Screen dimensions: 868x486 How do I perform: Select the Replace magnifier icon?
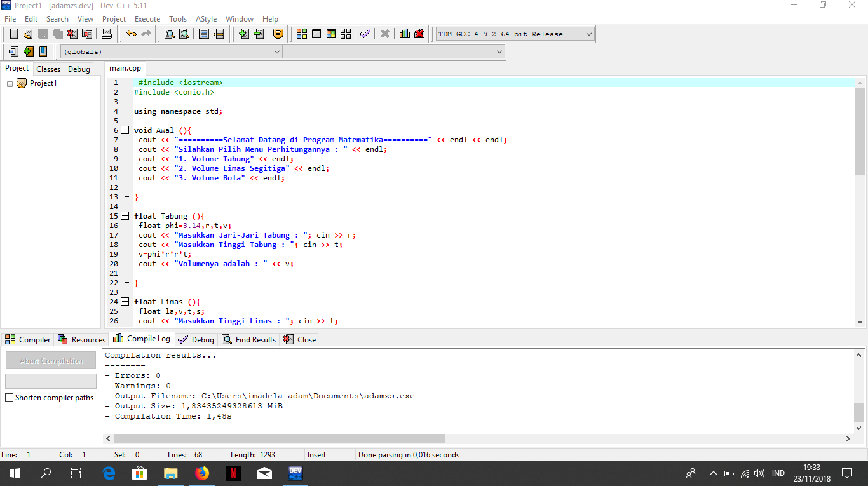[184, 34]
